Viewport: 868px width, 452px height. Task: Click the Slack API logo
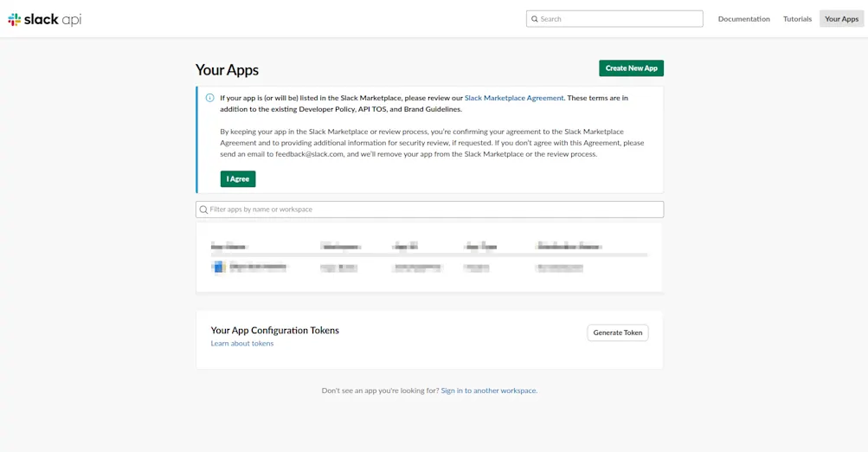[45, 19]
